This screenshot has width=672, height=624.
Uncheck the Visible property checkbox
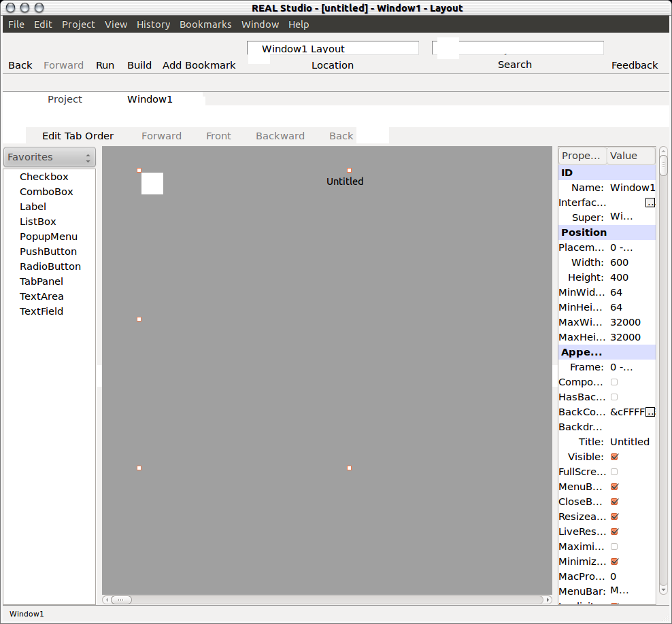coord(614,457)
